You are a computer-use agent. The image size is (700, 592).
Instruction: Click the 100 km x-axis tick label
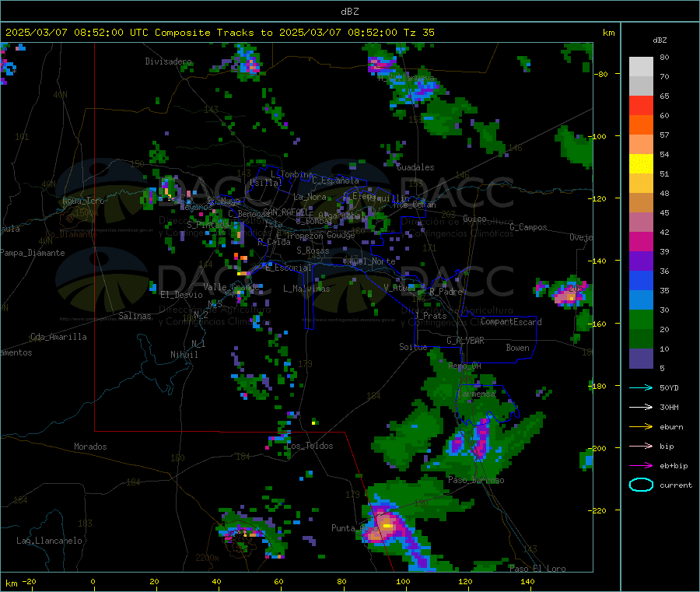403,581
